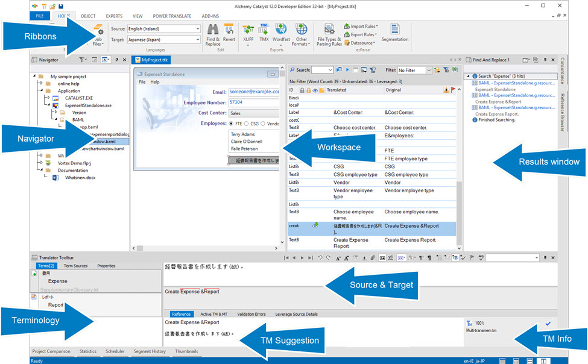Open the FILE ribbon tab
This screenshot has height=364, width=588.
point(40,16)
